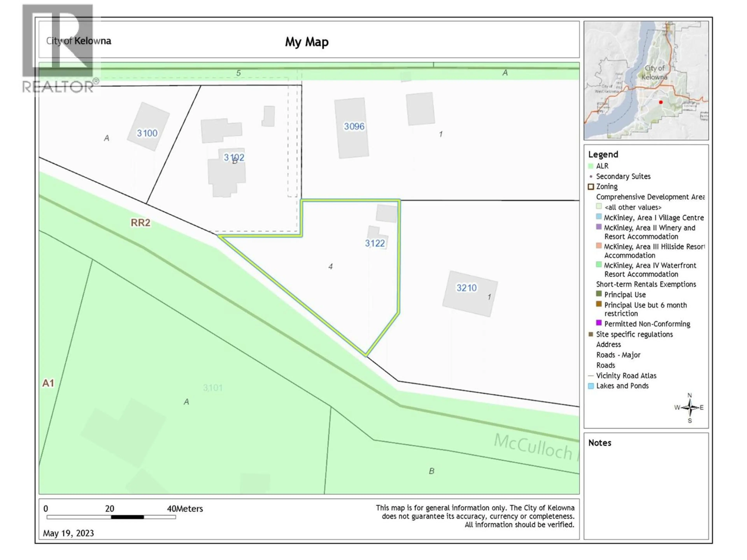This screenshot has height=560, width=747.
Task: Click the RR2 zoning label
Action: click(x=140, y=223)
